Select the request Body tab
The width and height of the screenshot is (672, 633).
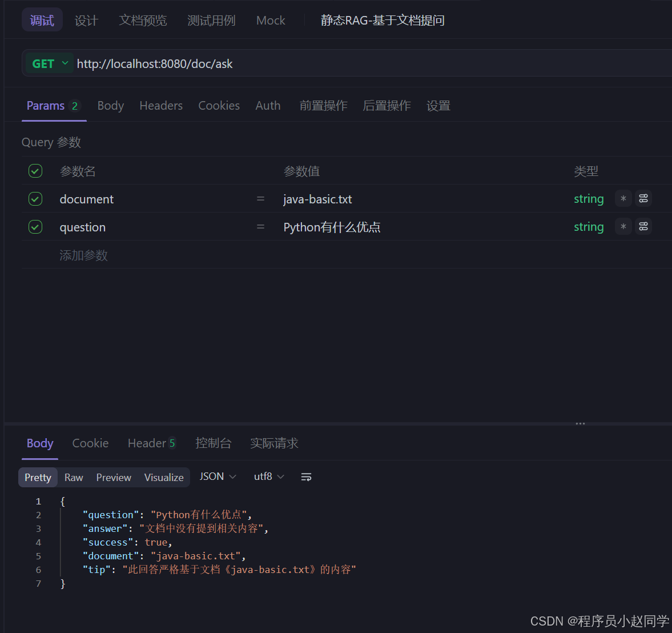pos(111,106)
